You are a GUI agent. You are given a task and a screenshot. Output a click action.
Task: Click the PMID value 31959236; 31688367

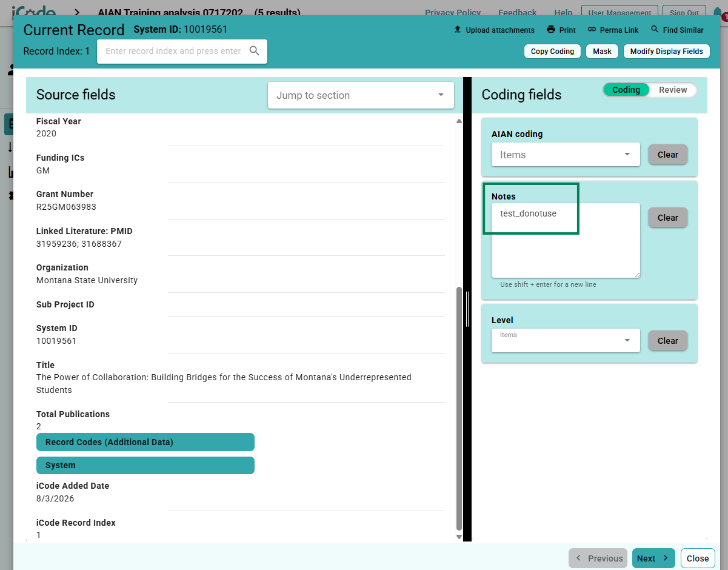click(79, 244)
